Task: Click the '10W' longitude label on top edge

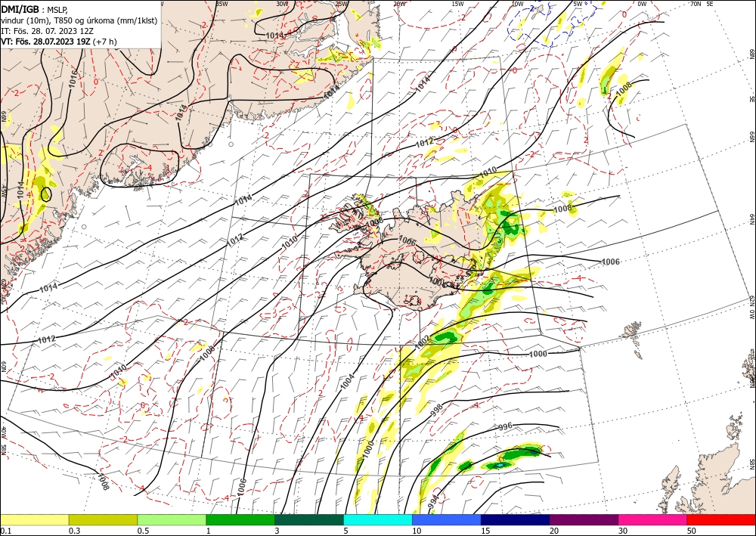Action: [x=516, y=3]
